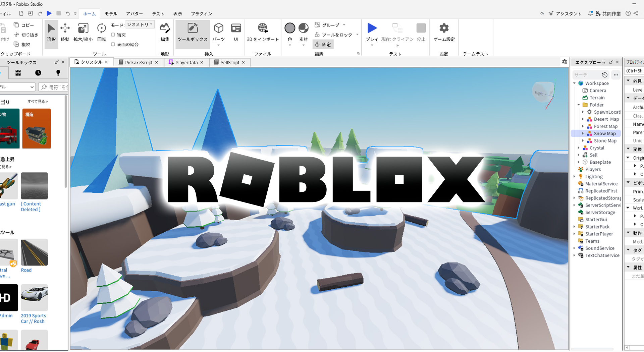The width and height of the screenshot is (644, 352).
Task: Click the すべて見る link in Toolbox
Action: [38, 102]
